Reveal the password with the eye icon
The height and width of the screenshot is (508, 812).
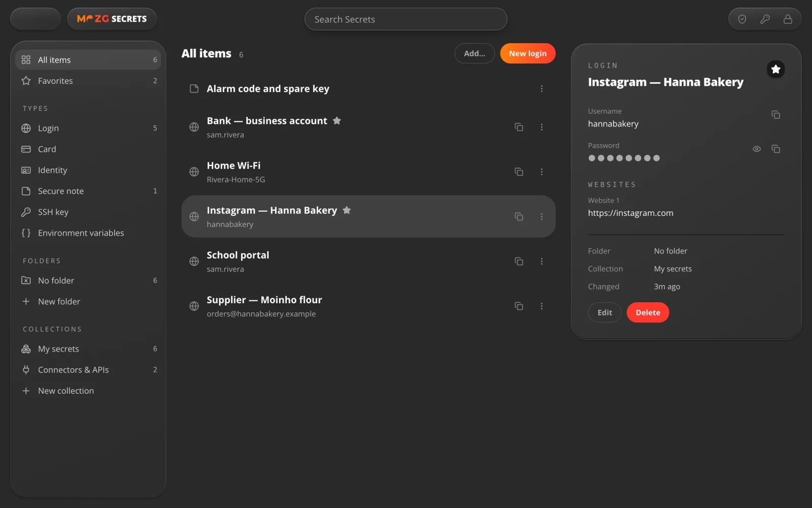[757, 149]
